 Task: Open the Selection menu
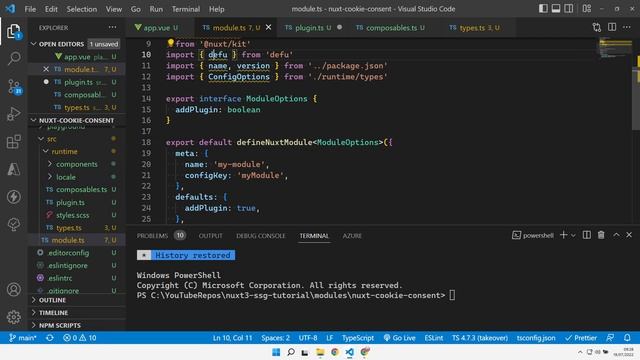pos(82,9)
